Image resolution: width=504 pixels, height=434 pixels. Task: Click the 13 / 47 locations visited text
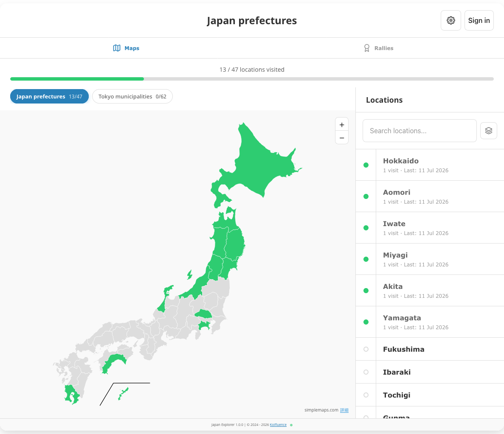[x=252, y=70]
